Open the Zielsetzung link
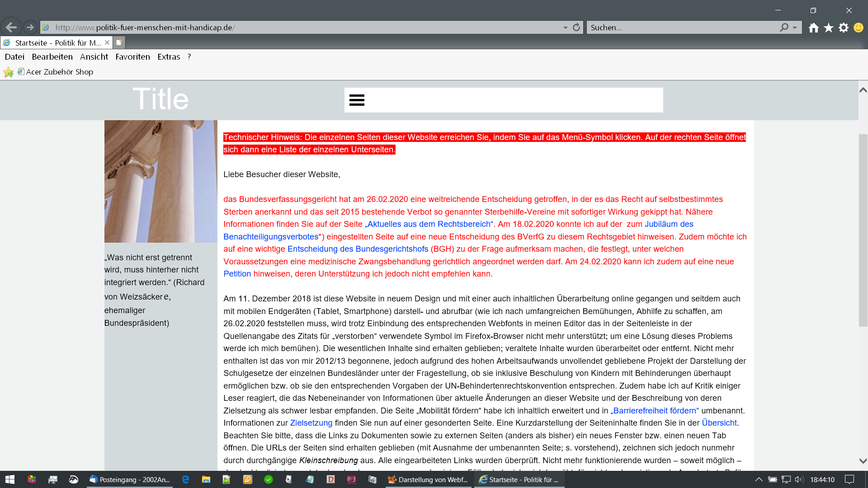868x488 pixels. [311, 423]
